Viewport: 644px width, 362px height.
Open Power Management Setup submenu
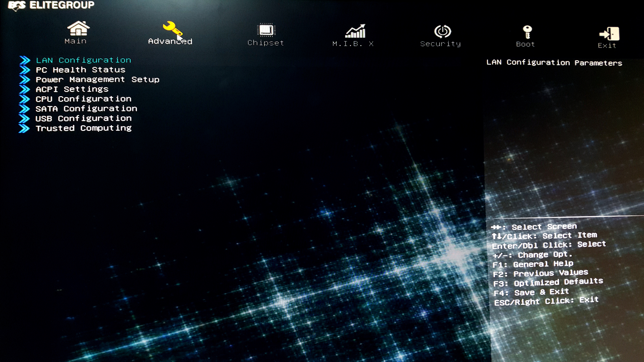pyautogui.click(x=97, y=80)
